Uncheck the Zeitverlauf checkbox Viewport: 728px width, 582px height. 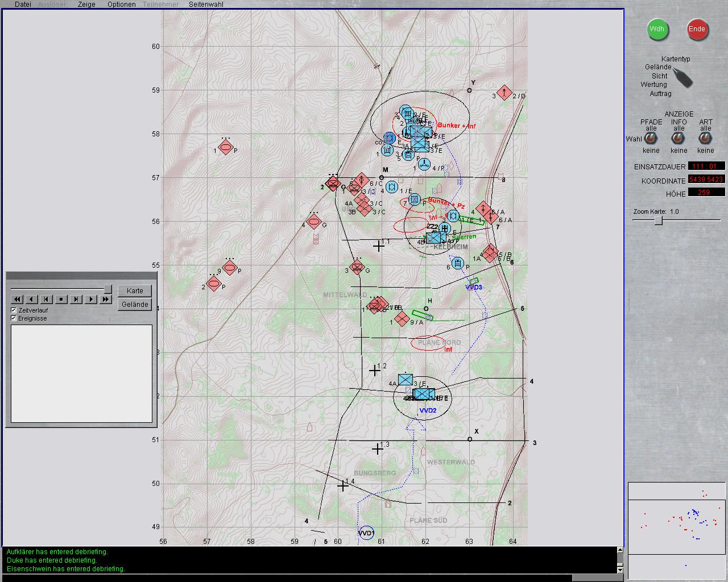tap(14, 310)
